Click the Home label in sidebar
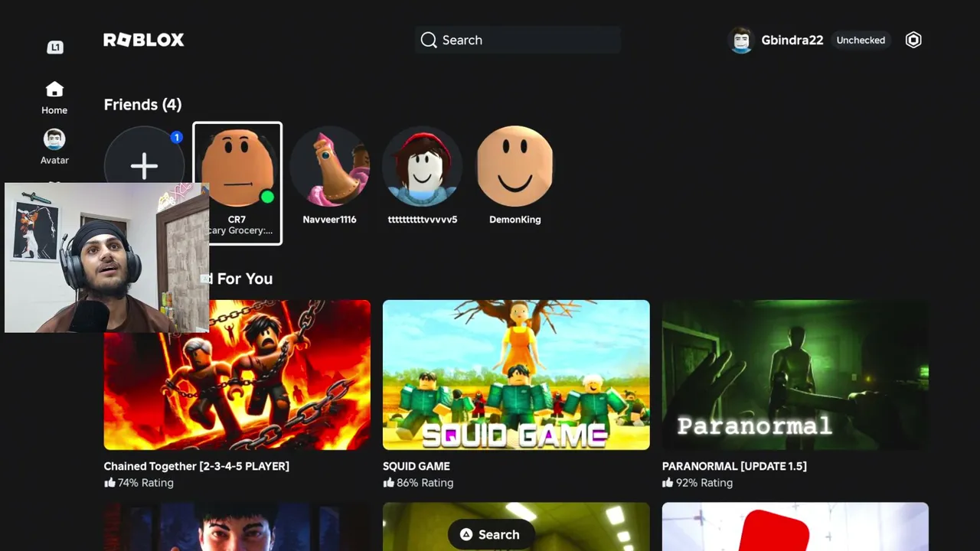 point(54,110)
